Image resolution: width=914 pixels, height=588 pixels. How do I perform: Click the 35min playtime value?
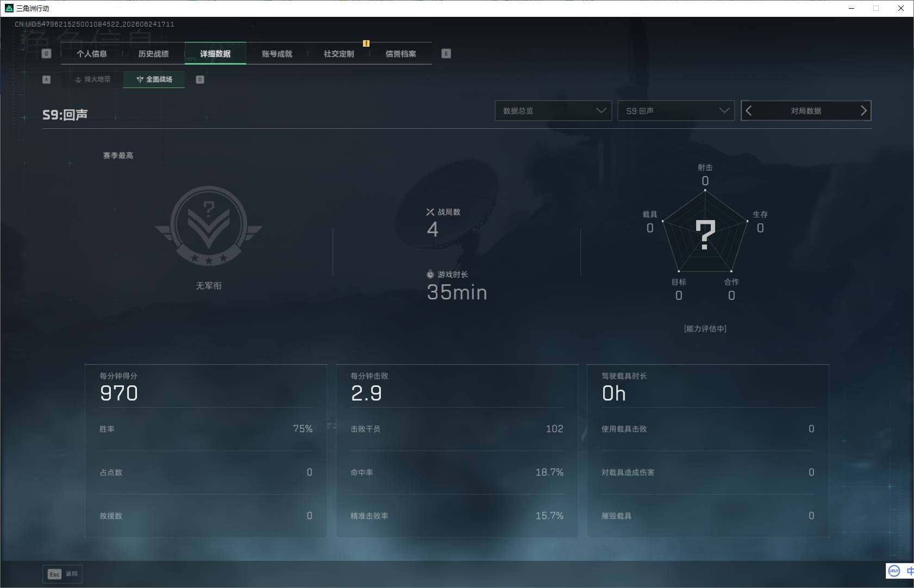[x=457, y=292]
